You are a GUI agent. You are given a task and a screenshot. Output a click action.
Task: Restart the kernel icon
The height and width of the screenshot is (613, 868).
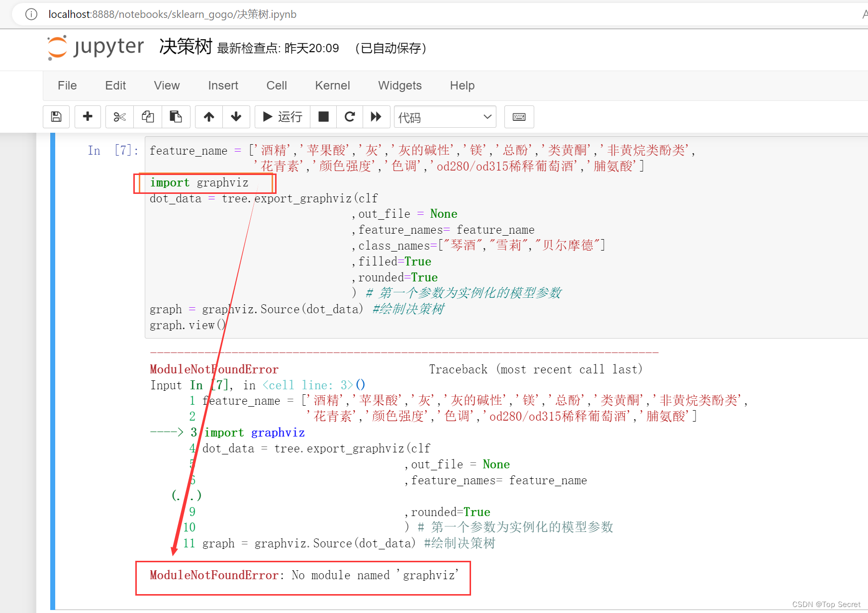coord(350,117)
